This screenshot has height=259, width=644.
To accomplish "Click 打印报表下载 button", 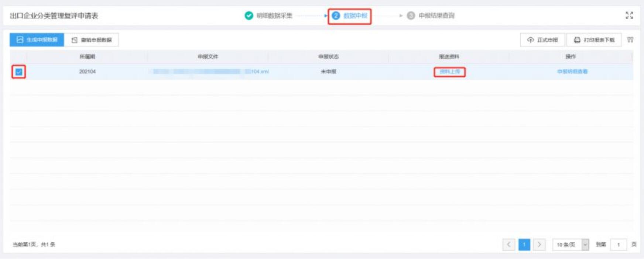I will (x=594, y=40).
